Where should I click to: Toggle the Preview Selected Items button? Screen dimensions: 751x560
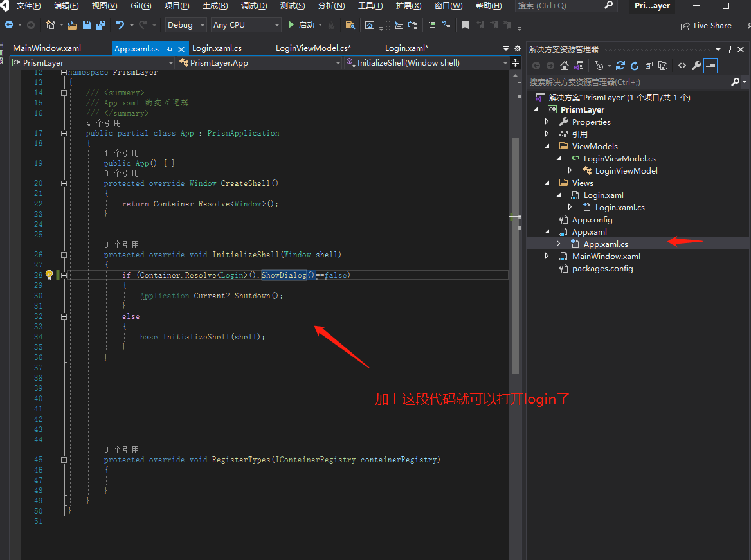tap(710, 66)
